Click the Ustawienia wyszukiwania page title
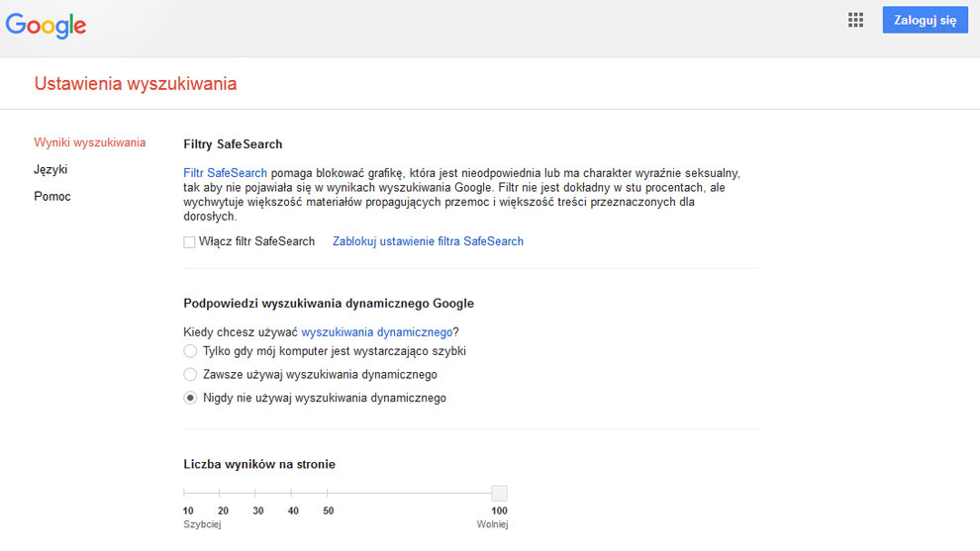 [136, 84]
